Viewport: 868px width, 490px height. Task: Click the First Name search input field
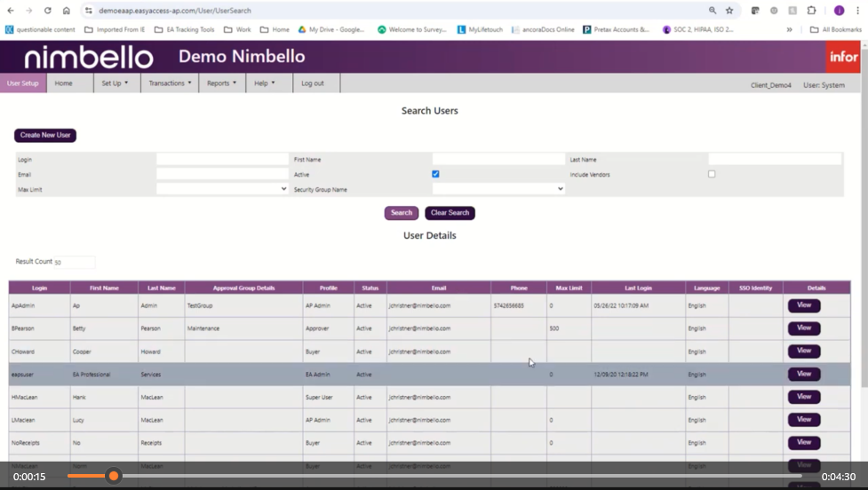coord(498,159)
